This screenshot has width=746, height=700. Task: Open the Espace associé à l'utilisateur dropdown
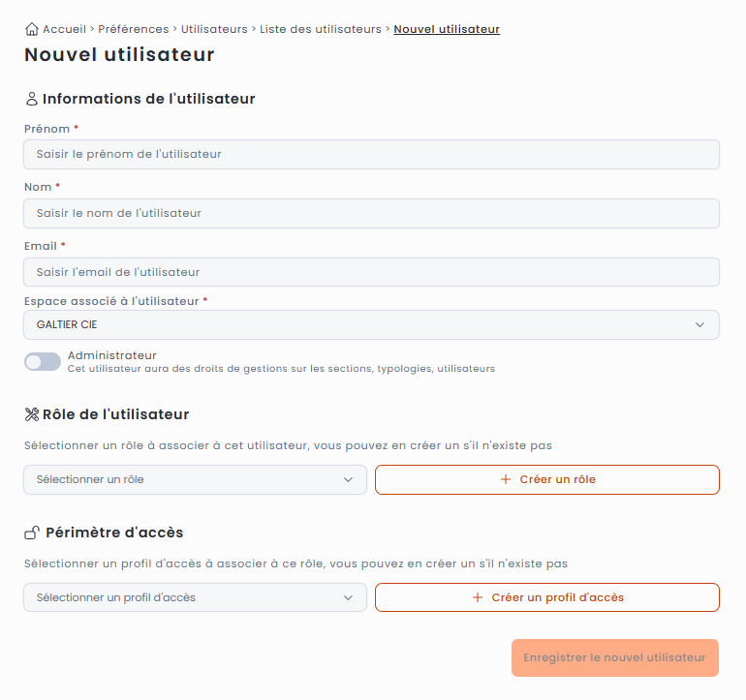click(x=371, y=324)
